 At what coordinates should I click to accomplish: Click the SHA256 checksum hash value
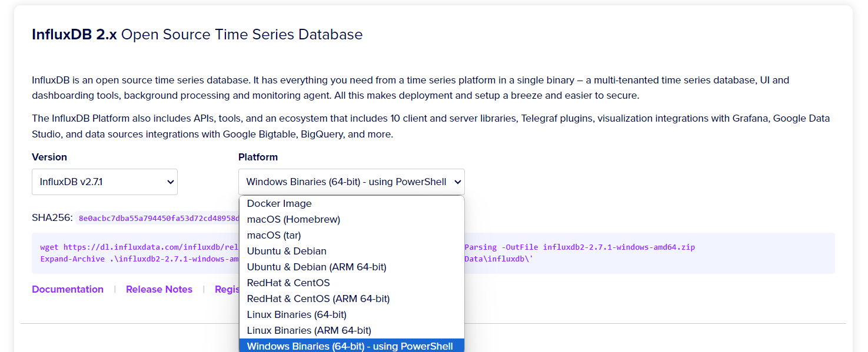pyautogui.click(x=158, y=218)
